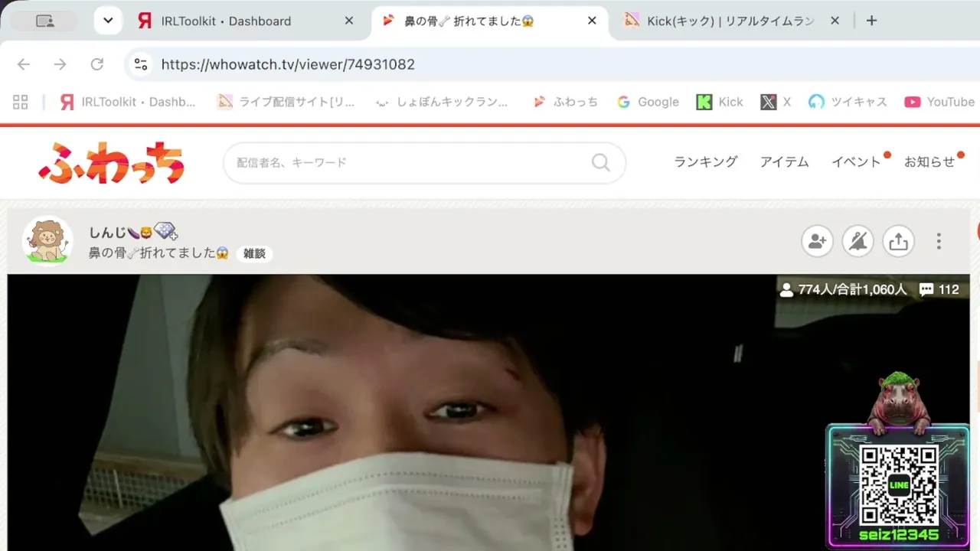
Task: Focus the whowatch.tv address bar
Action: [551, 64]
